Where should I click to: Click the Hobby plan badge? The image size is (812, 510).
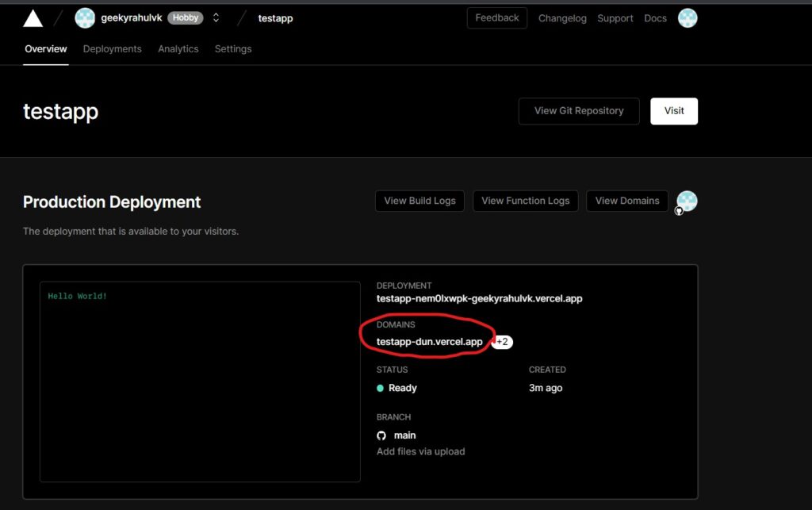coord(185,18)
